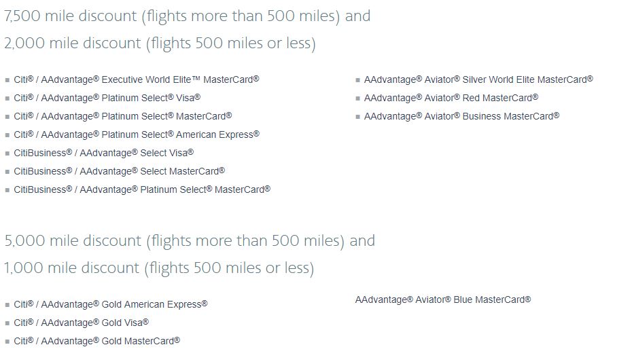
Task: Select AAdvantage Aviator Blue MasterCard text
Action: [x=442, y=299]
